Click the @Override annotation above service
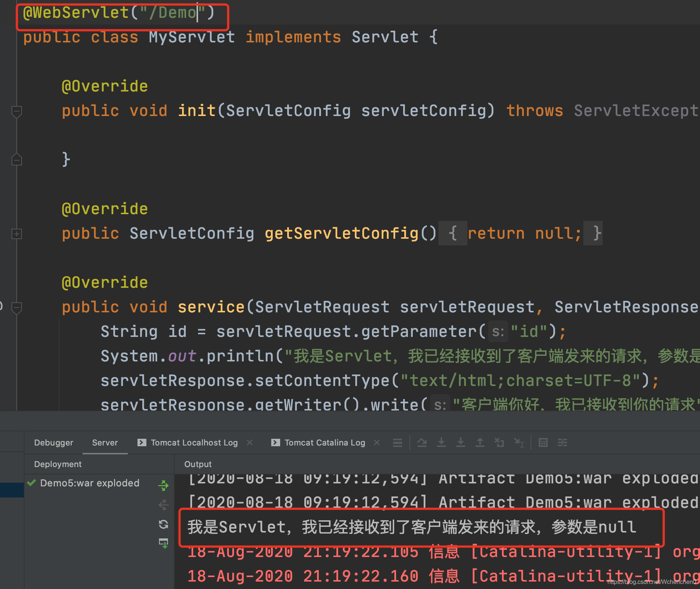Screen dimensions: 700x589 (x=105, y=283)
